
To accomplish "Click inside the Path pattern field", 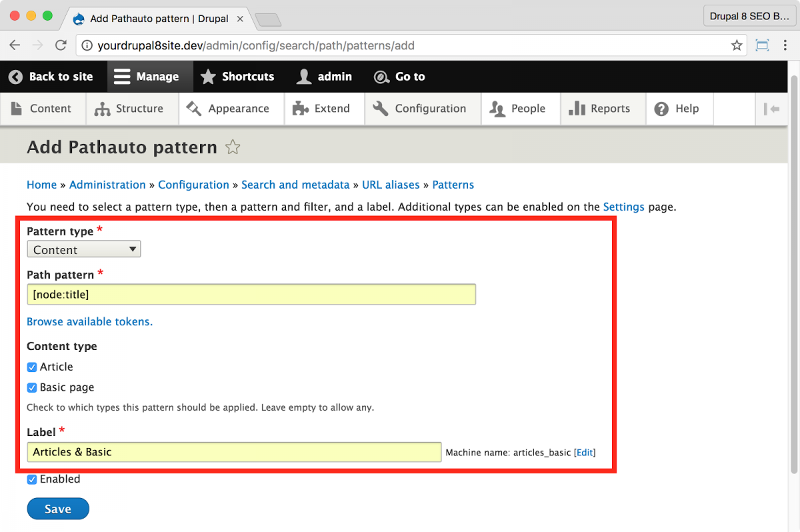I will click(x=251, y=294).
